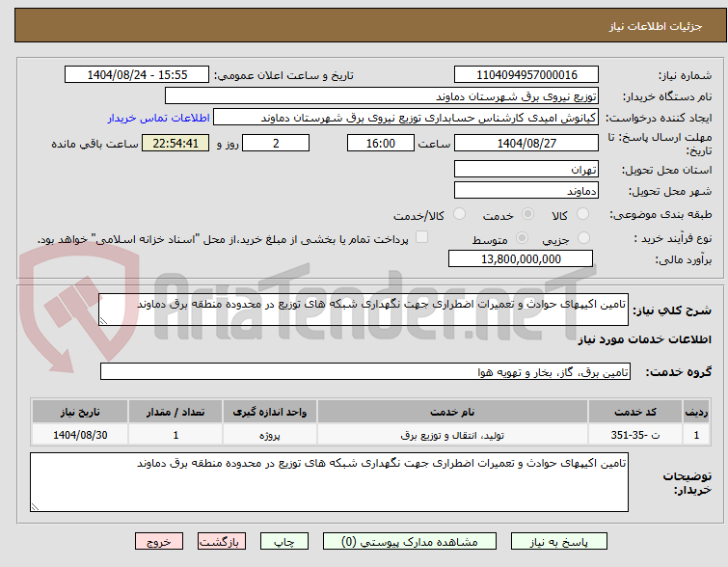This screenshot has height=567, width=728.
Task: Click the پاسخ به نیاز button
Action: coord(559,542)
